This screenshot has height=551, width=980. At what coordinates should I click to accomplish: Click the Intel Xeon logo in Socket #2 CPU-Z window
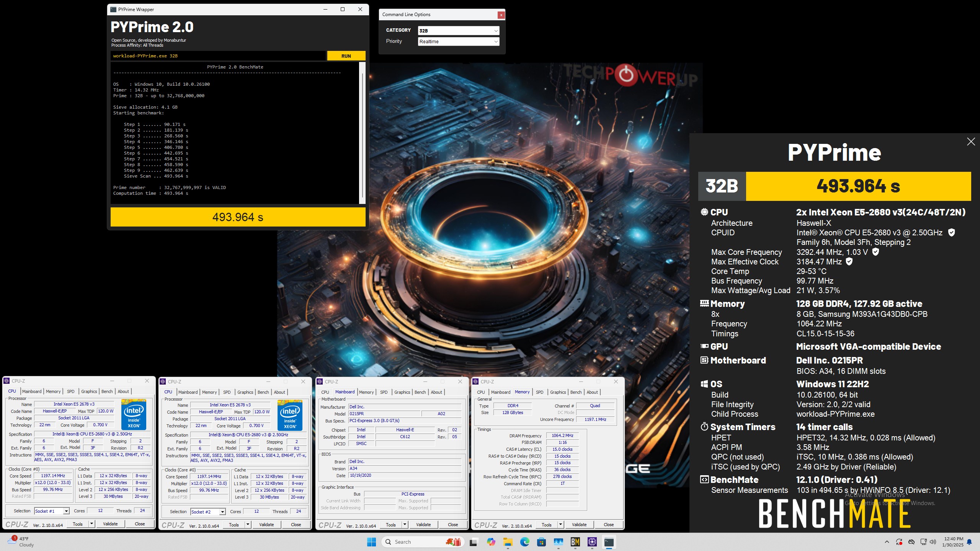(290, 415)
